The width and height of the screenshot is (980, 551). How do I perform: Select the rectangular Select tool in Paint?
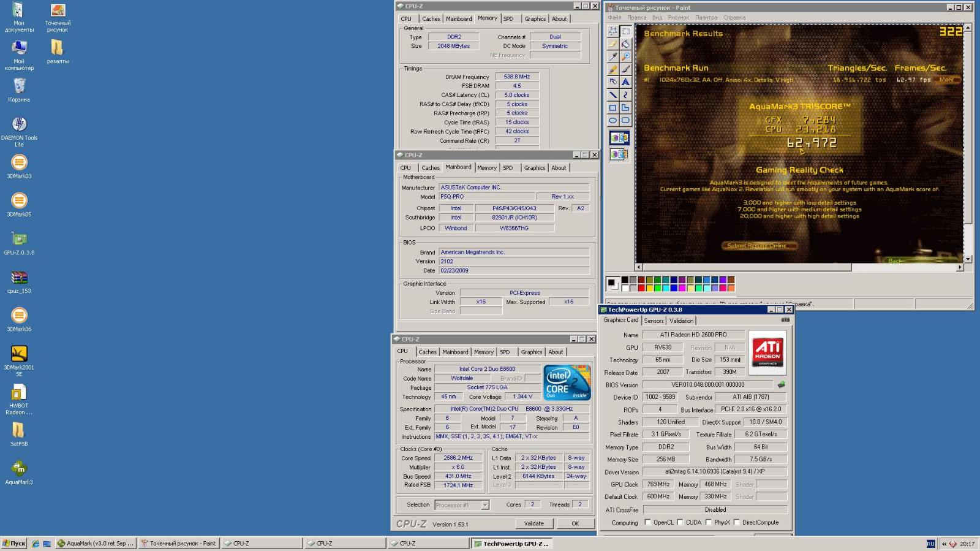625,31
